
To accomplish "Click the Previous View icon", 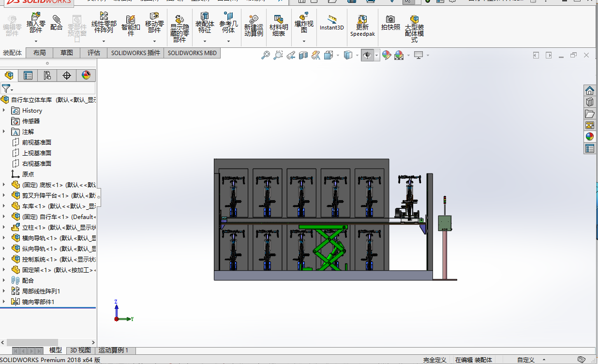I will tap(290, 55).
